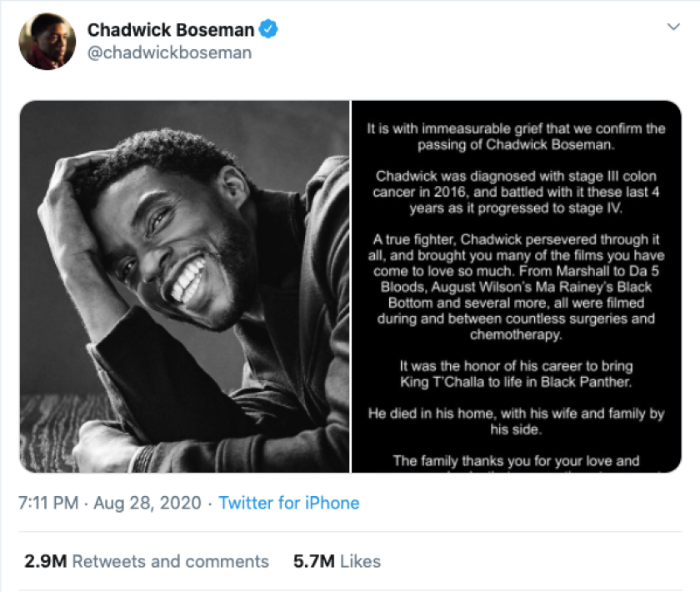Click the tweet body to open the conversation
700x592 pixels.
tap(350, 288)
